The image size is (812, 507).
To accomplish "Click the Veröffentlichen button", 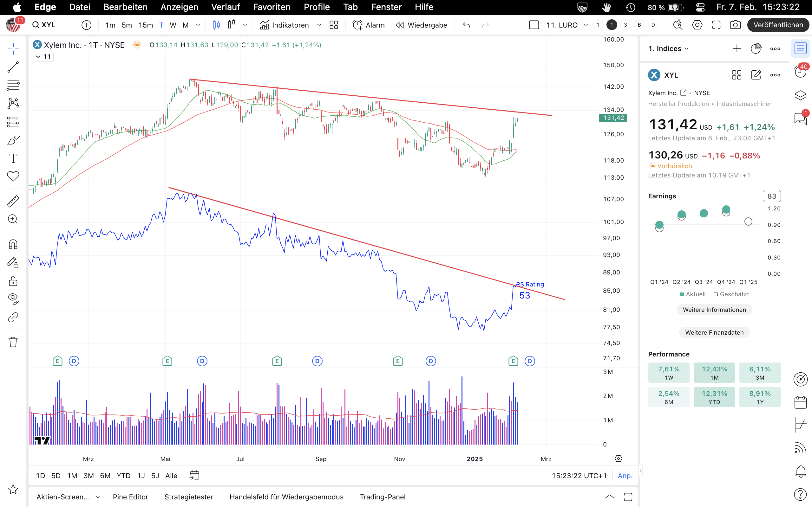I will pyautogui.click(x=778, y=25).
